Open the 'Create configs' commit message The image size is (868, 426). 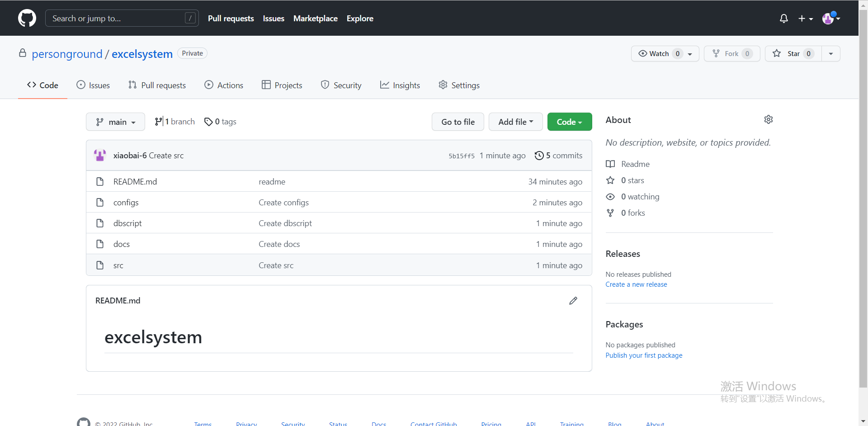pos(284,202)
